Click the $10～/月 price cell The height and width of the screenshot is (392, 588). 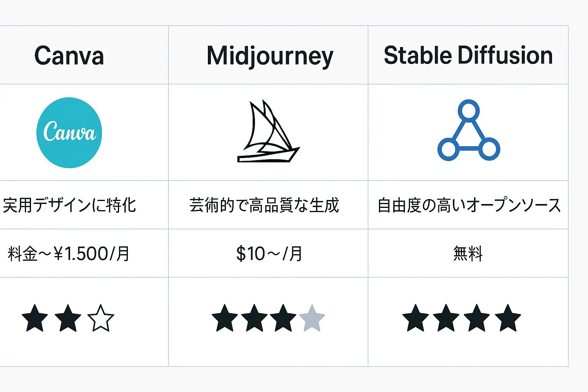click(268, 253)
